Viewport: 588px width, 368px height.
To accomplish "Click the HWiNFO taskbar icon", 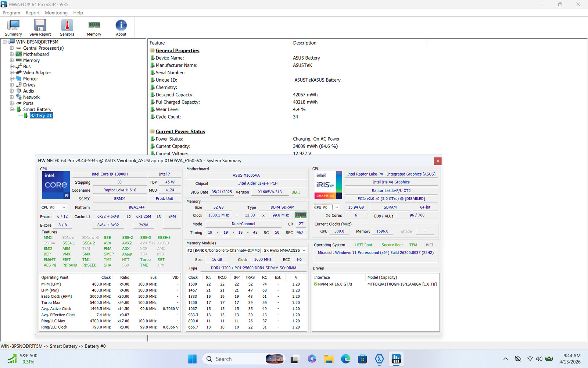I will (396, 359).
